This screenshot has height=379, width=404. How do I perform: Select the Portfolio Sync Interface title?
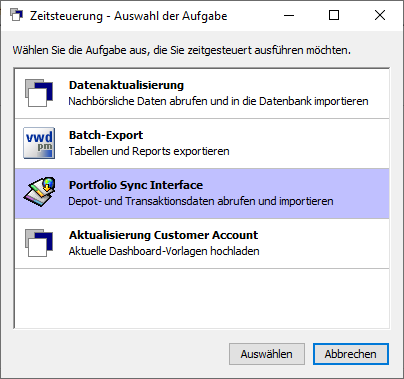pyautogui.click(x=136, y=185)
